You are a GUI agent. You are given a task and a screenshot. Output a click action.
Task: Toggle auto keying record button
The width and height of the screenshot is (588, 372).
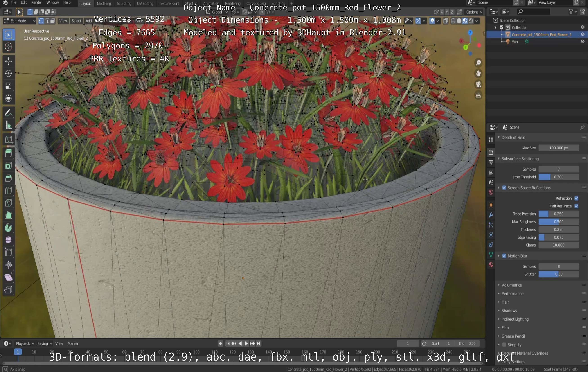click(220, 344)
